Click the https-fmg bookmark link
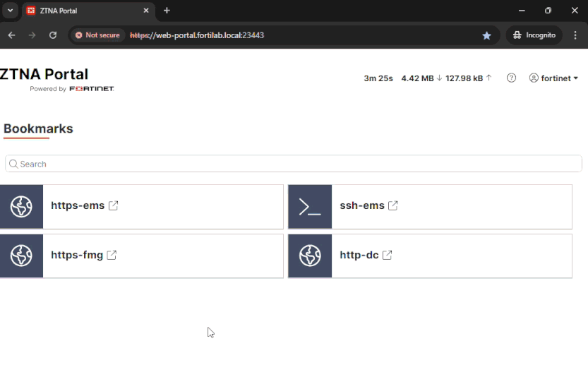The image size is (588, 365). 77,255
